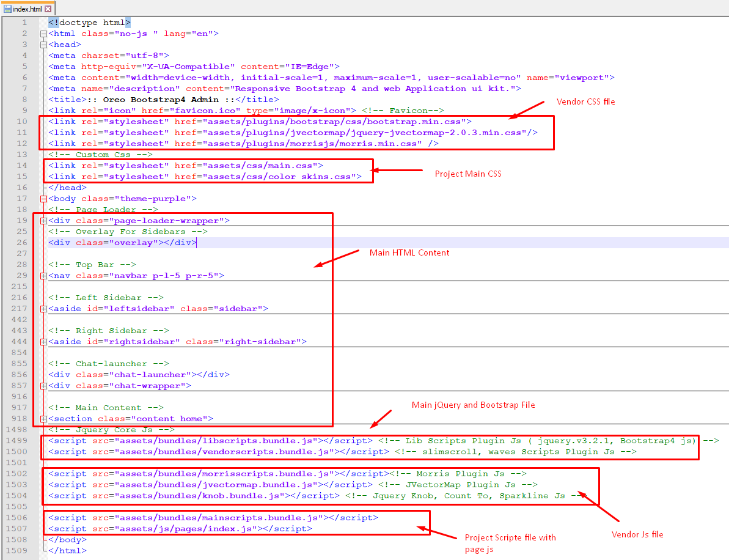Select the index.html file tab

[x=27, y=9]
